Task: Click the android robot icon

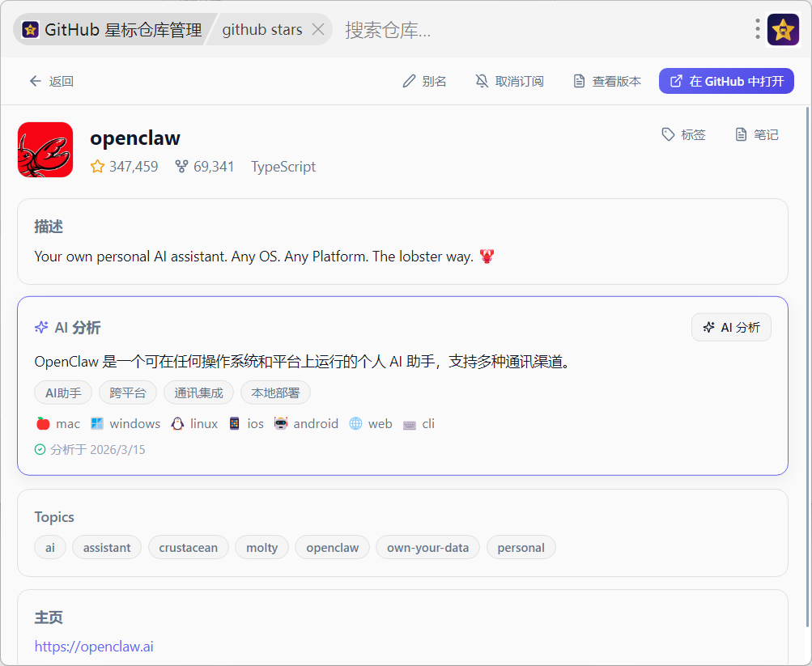Action: 281,423
